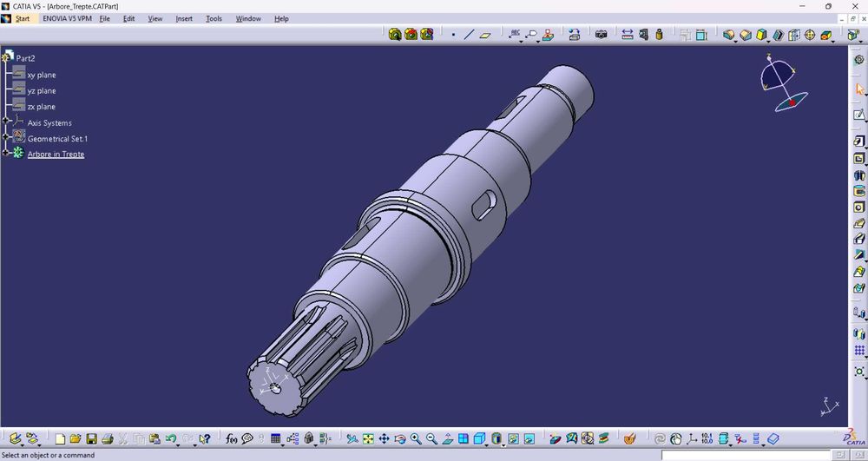The image size is (868, 461).
Task: Open the Formula f(x) editor
Action: [x=232, y=439]
